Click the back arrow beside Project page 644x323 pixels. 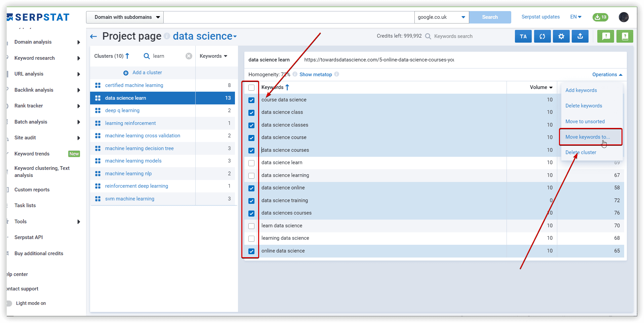tap(93, 36)
